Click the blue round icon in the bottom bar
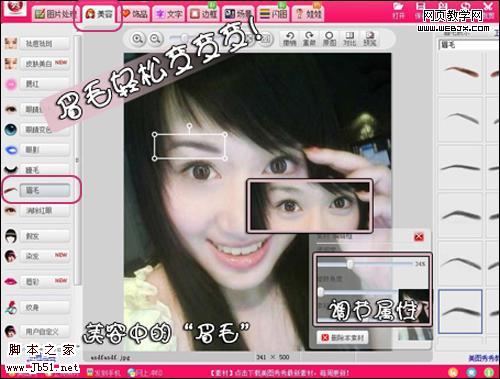The image size is (500, 379). click(x=471, y=372)
